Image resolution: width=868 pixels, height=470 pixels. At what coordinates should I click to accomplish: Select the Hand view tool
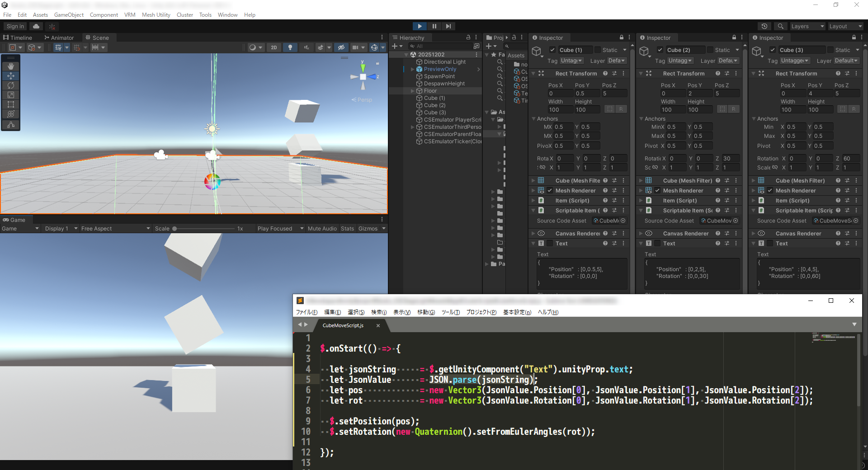11,66
